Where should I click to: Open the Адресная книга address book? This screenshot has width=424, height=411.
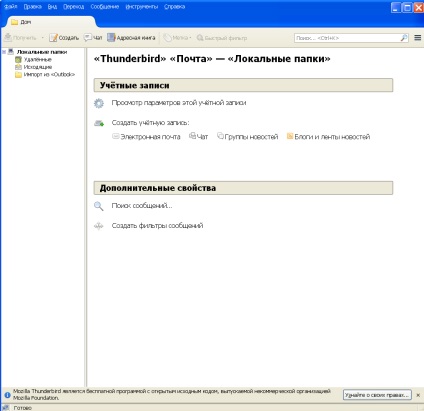click(131, 38)
